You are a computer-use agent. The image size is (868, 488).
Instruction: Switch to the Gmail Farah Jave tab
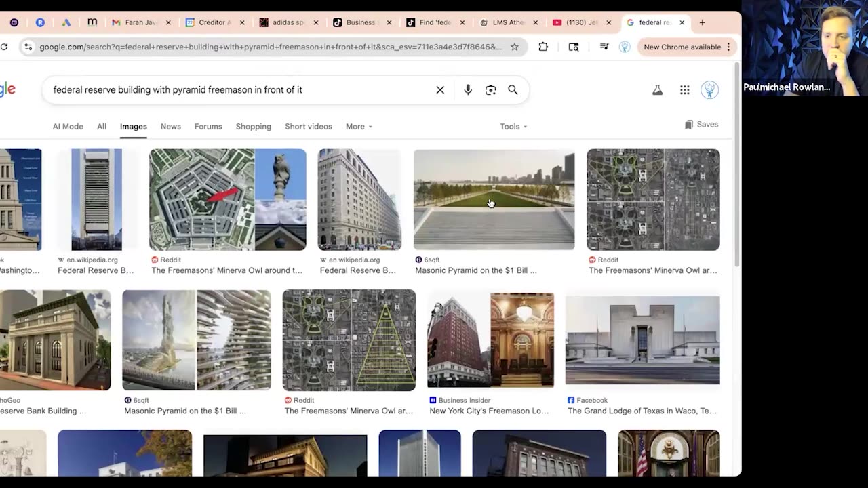click(141, 22)
